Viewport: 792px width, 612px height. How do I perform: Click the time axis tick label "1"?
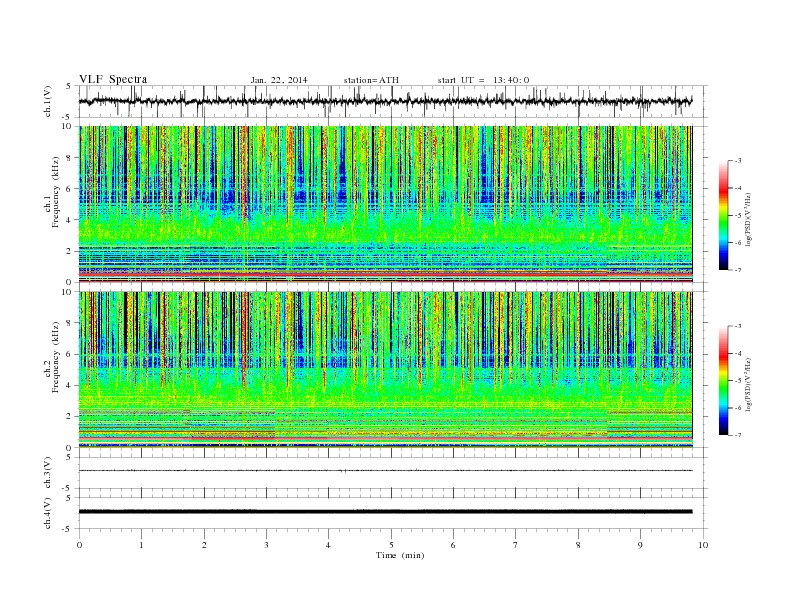tap(141, 545)
